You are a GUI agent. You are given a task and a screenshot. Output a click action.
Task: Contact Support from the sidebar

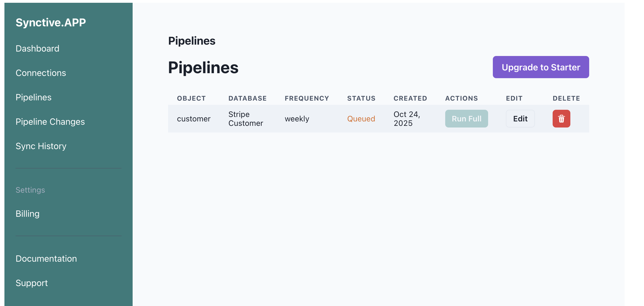pyautogui.click(x=32, y=283)
